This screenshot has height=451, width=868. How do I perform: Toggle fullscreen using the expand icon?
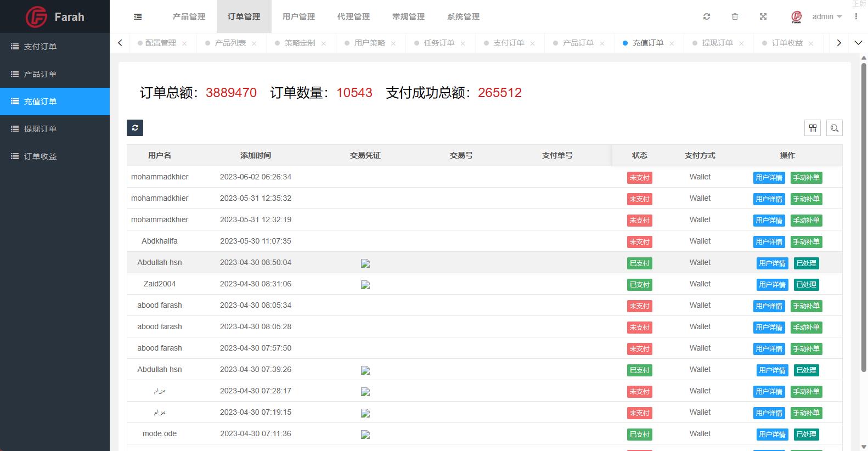[x=763, y=16]
